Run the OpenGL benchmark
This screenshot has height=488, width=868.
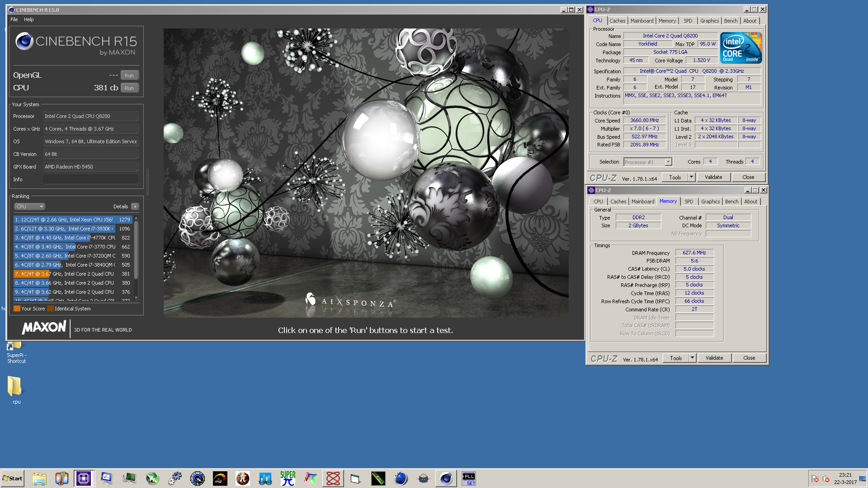[x=129, y=75]
